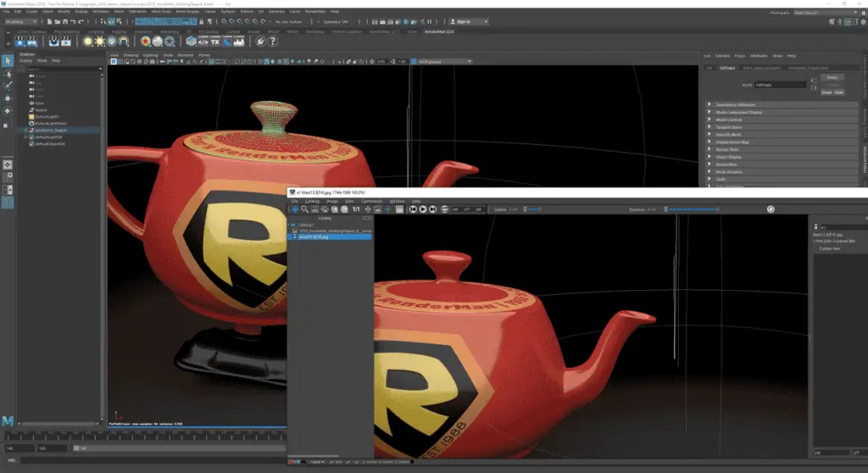Open the Windows menu in Maya
The height and width of the screenshot is (473, 868).
click(x=101, y=11)
